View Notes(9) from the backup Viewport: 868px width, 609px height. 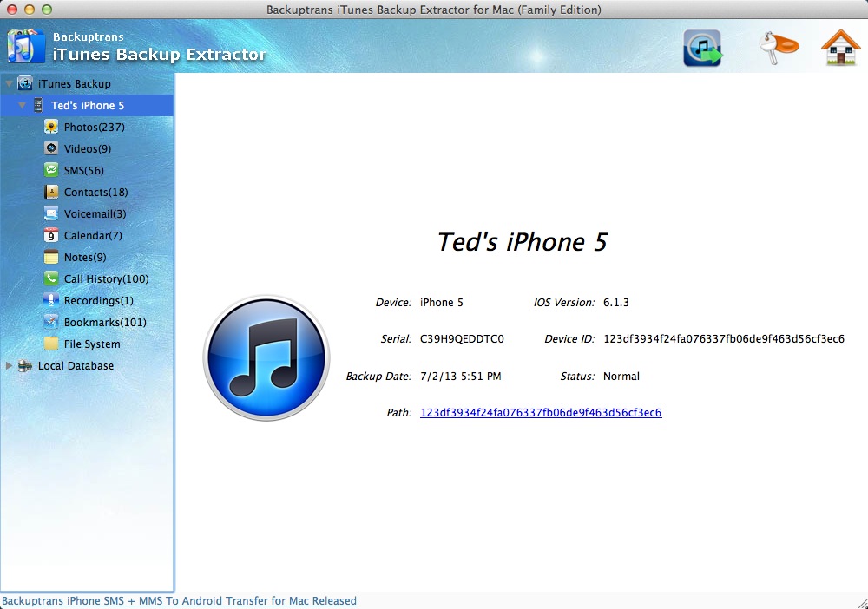[x=85, y=257]
